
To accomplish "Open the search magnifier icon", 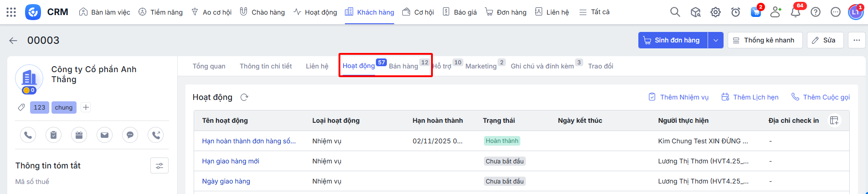I will [x=675, y=12].
